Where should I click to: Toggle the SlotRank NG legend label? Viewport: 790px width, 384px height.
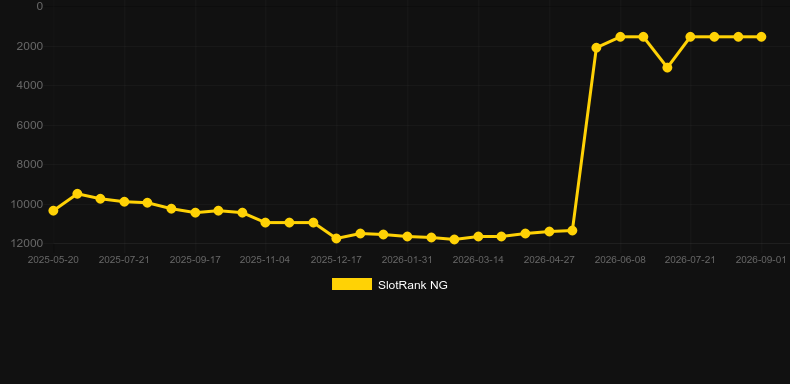[x=413, y=285]
